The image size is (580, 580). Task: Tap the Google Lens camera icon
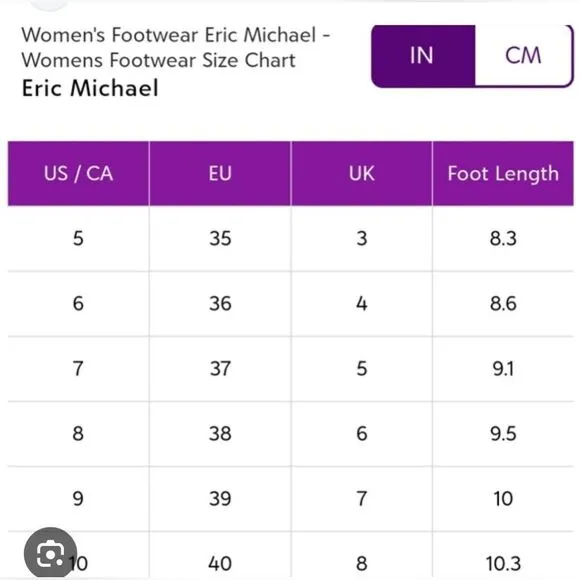click(50, 553)
